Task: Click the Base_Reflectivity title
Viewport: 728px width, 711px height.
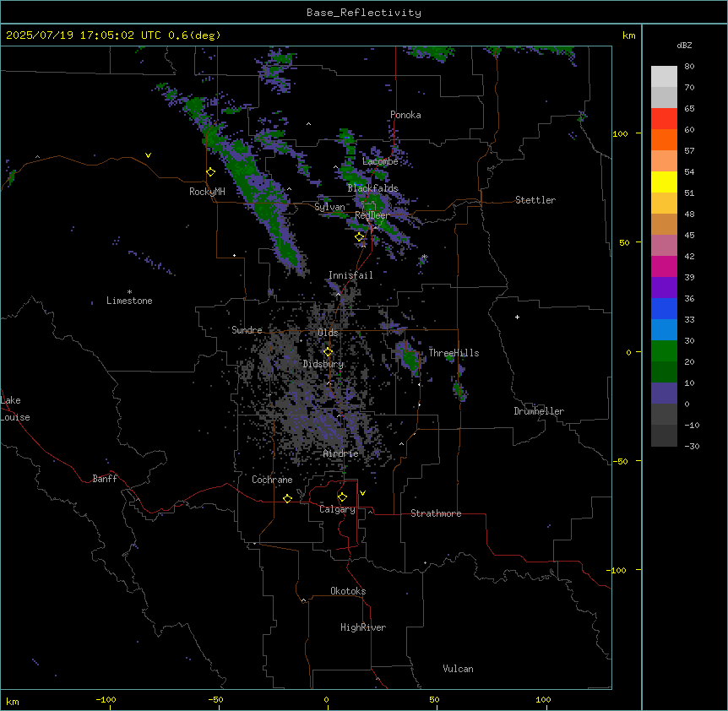Action: click(x=364, y=13)
